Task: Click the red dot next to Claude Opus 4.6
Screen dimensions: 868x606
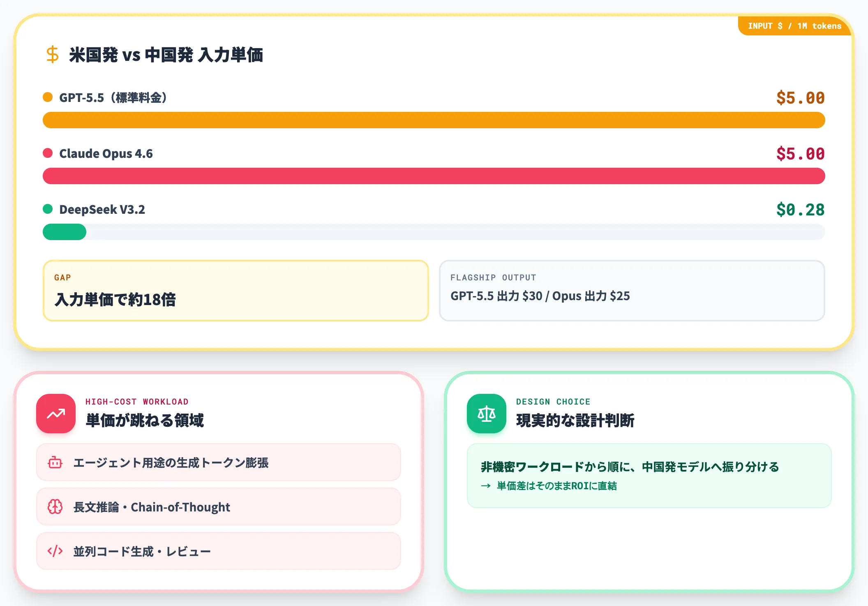Action: click(x=48, y=153)
